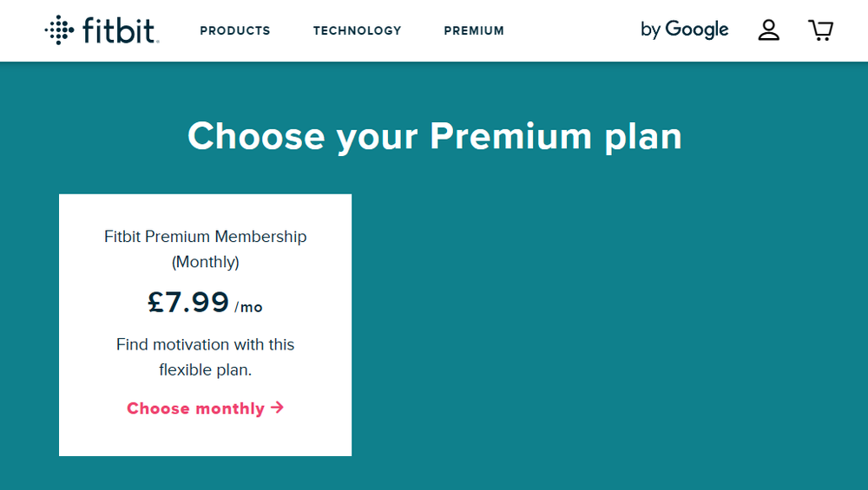Click the "/mo" price suffix
868x490 pixels.
(248, 307)
